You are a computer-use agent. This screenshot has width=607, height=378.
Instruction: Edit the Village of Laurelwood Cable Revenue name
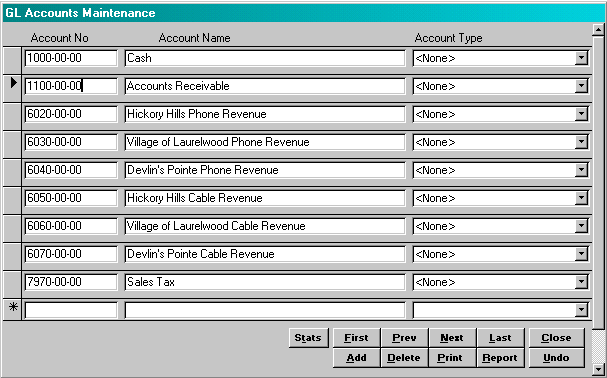265,226
